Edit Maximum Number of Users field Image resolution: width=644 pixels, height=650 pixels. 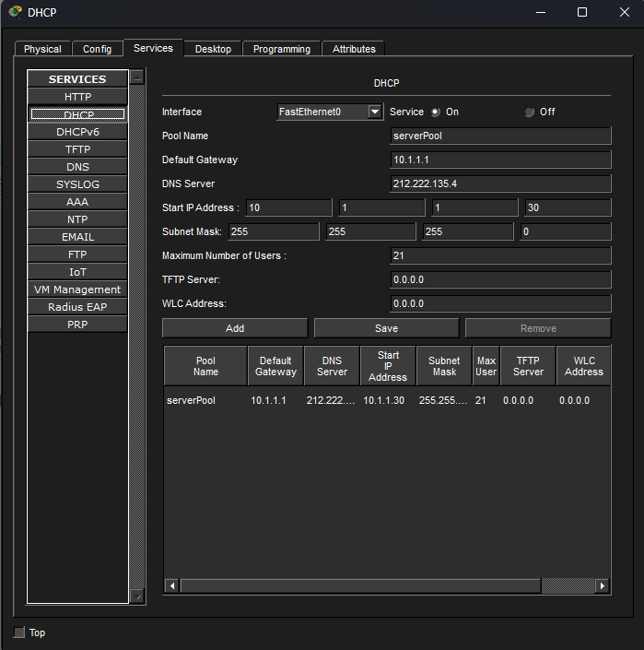pyautogui.click(x=500, y=255)
